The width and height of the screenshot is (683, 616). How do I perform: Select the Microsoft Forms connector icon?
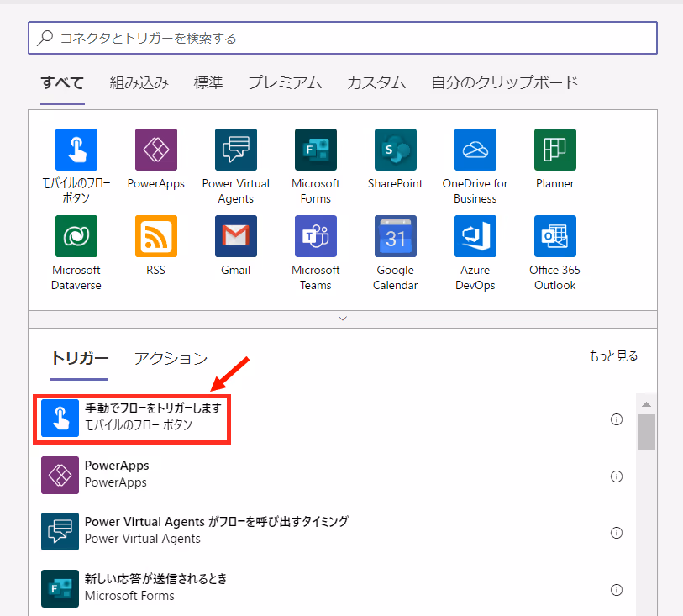tap(315, 150)
